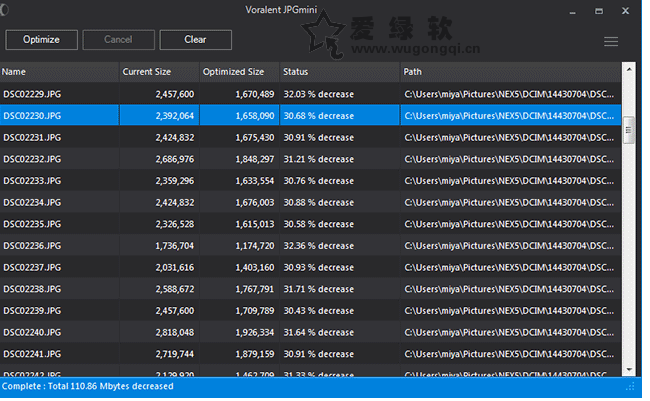The height and width of the screenshot is (401, 650).
Task: Click the Complete status bar message
Action: [x=87, y=386]
